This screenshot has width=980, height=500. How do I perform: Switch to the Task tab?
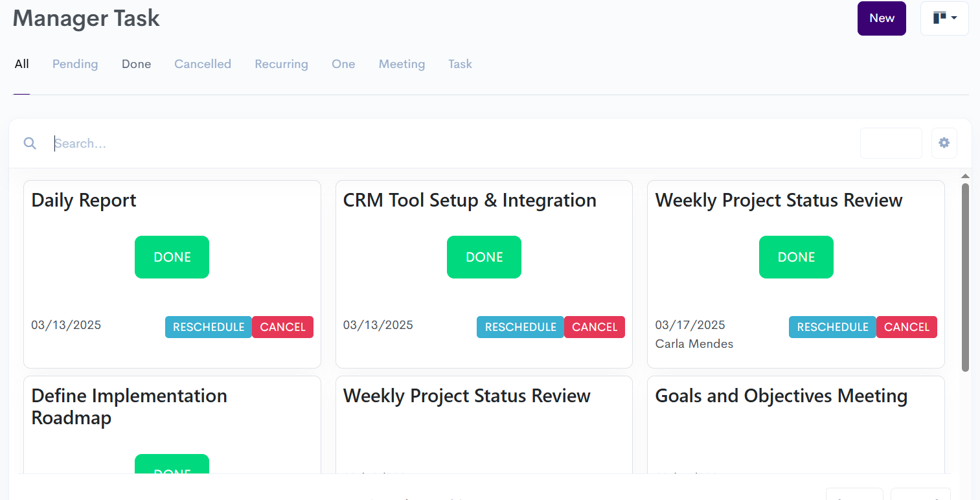coord(460,64)
